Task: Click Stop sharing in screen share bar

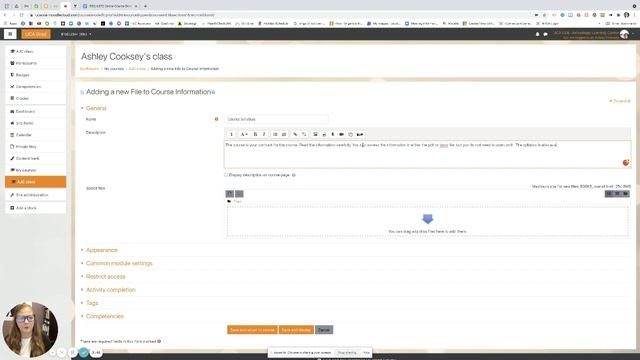Action: point(347,353)
